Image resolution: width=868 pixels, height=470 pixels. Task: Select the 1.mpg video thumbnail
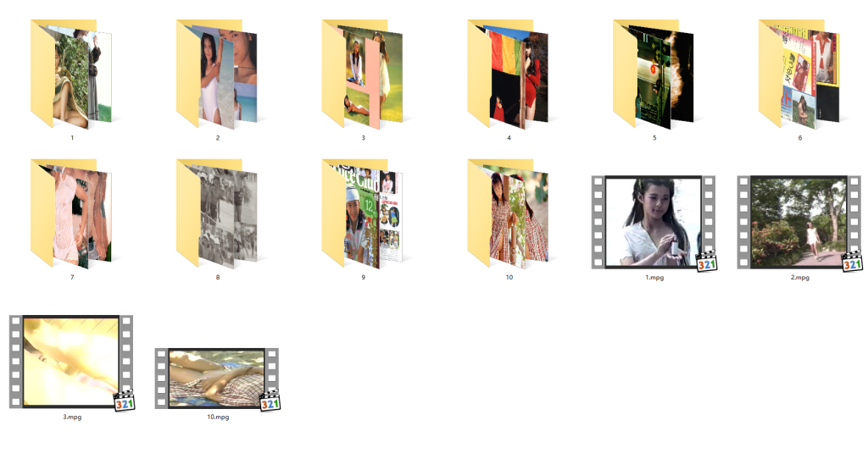[653, 220]
